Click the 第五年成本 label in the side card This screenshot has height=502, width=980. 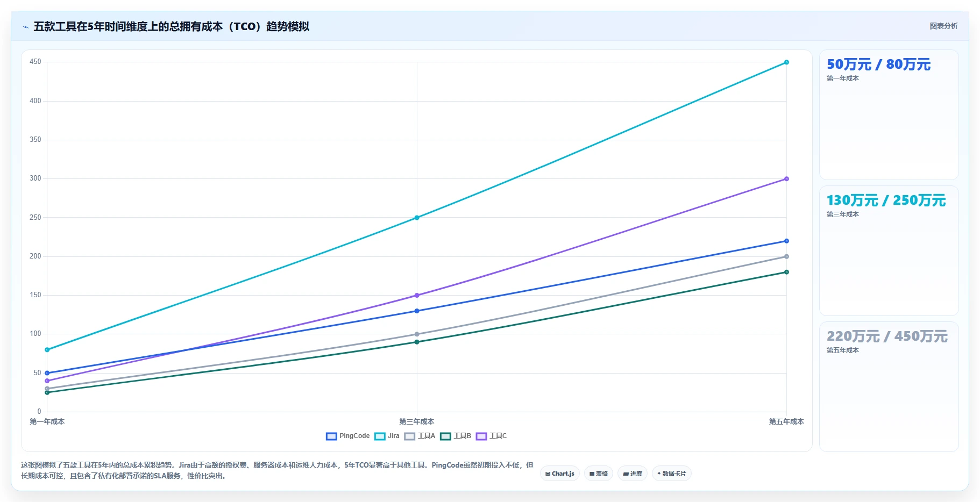pyautogui.click(x=843, y=350)
